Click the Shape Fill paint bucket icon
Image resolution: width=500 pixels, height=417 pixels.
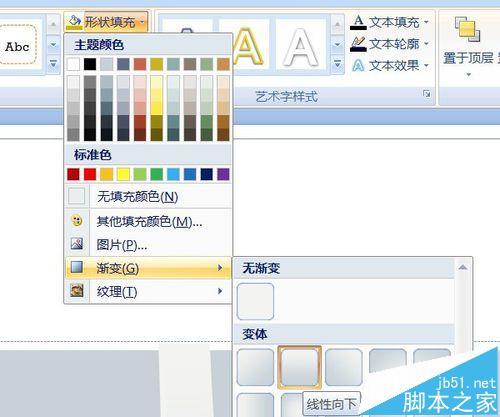click(74, 22)
